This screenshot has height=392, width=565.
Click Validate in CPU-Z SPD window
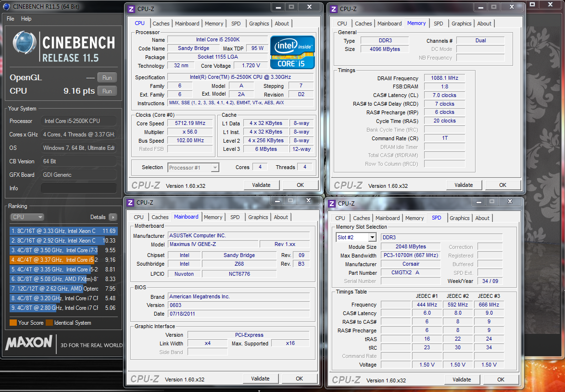(x=462, y=380)
